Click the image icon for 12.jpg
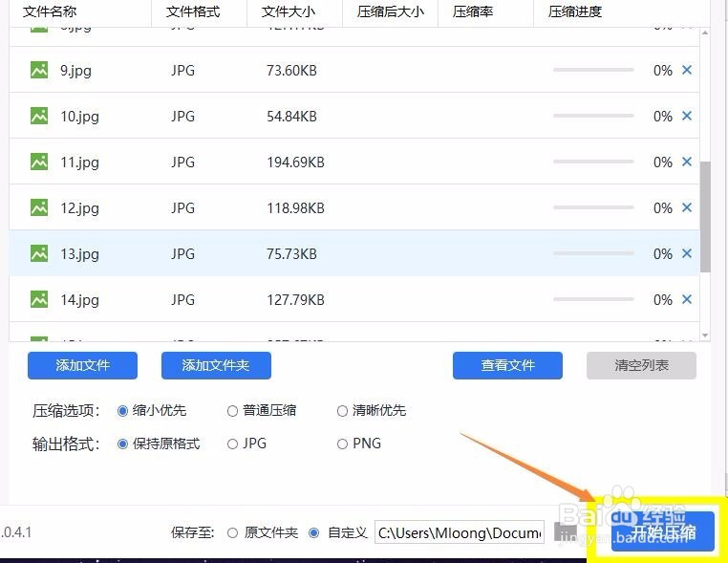 pos(39,207)
